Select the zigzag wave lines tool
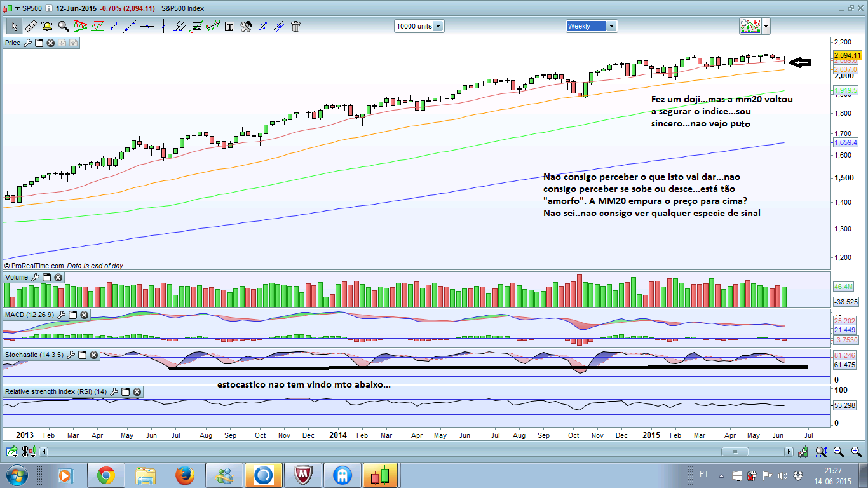868x488 pixels. coord(213,26)
